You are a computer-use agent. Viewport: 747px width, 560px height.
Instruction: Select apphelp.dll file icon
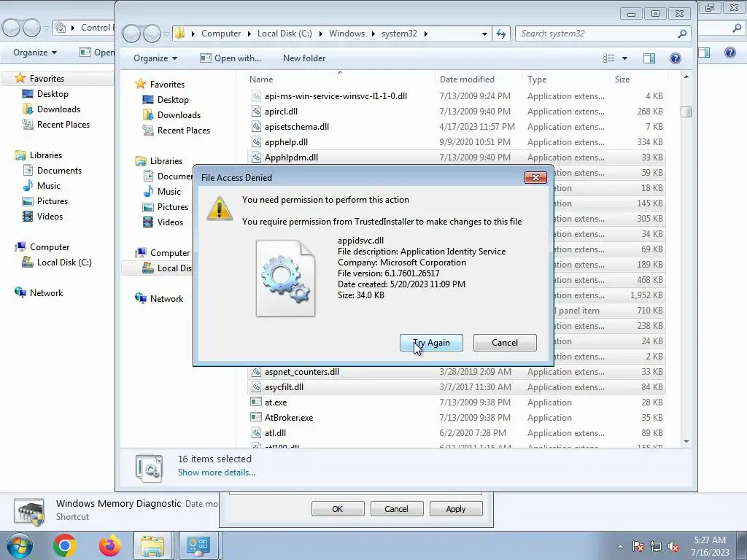pos(256,142)
